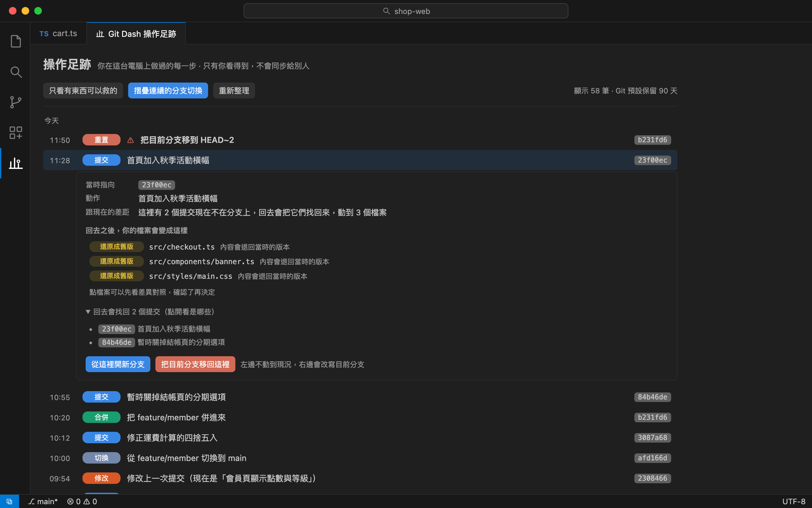812x508 pixels.
Task: Expand the 10:20 把 feature/member 併進來 row
Action: pyautogui.click(x=360, y=417)
